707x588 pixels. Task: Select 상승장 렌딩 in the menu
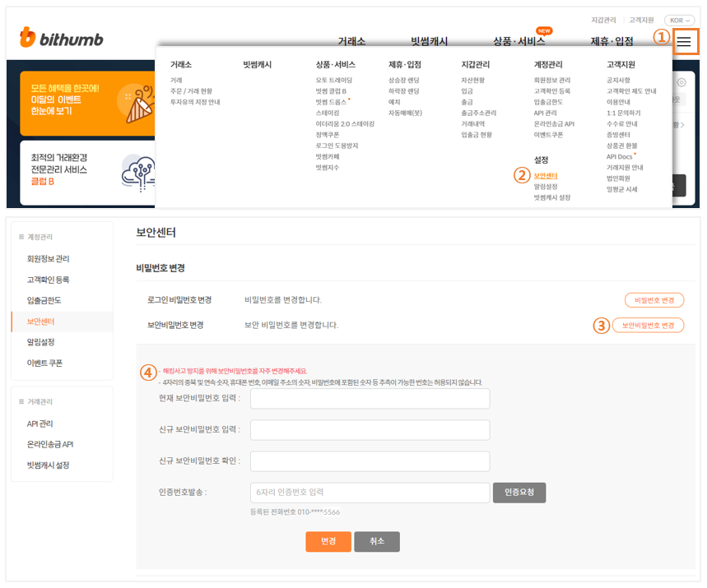tap(404, 81)
